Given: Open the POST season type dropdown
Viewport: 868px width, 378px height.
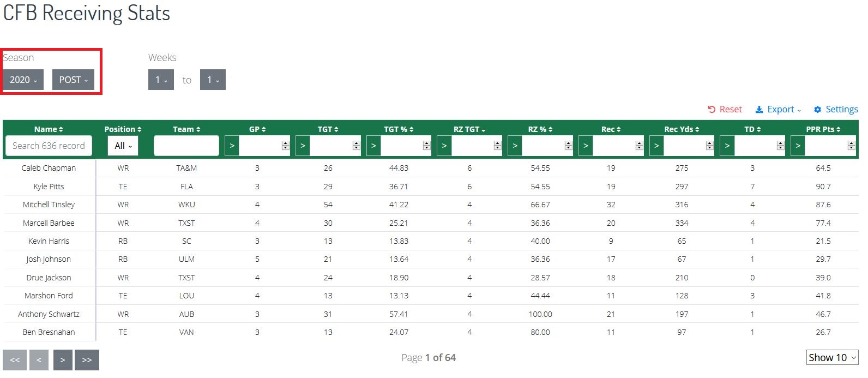Looking at the screenshot, I should 73,80.
